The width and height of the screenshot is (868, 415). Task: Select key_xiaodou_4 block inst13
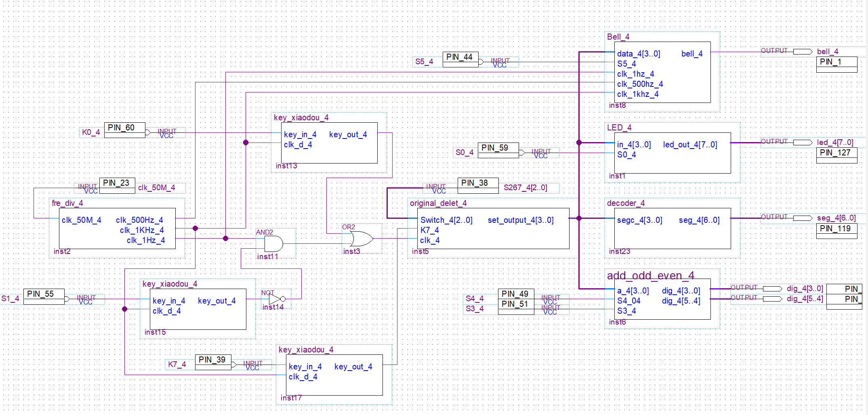329,143
